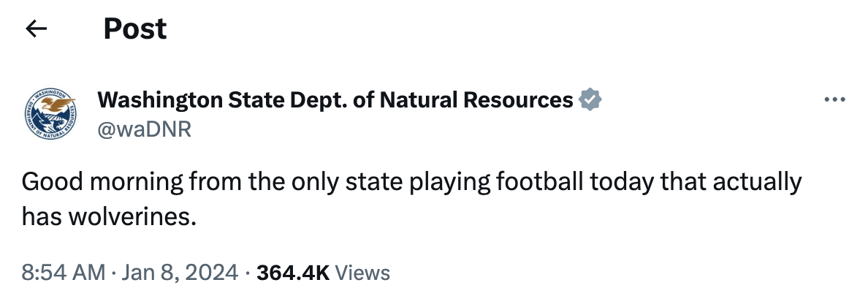Screen dimensions: 868x307
Task: Click the word actually in the post text
Action: coord(755,182)
